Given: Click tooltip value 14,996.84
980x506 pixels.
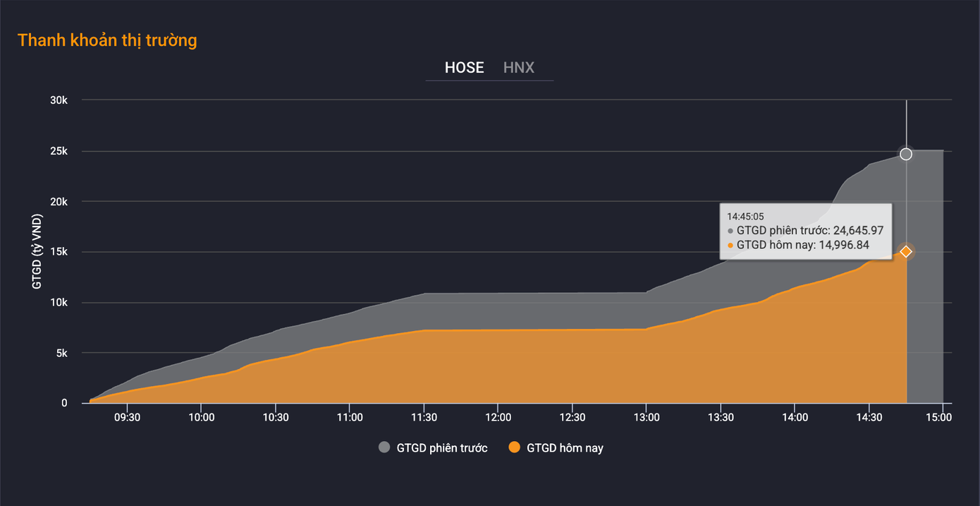Looking at the screenshot, I should [844, 246].
